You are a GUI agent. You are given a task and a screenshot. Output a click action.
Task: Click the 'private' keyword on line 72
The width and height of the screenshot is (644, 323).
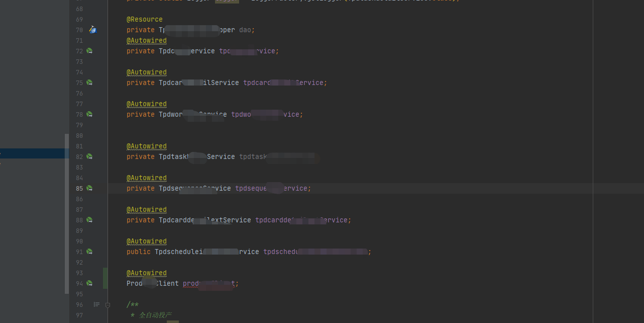tap(141, 51)
